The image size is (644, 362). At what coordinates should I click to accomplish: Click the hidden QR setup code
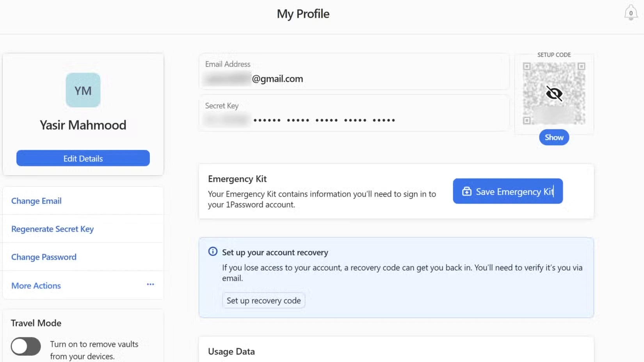coord(554,94)
